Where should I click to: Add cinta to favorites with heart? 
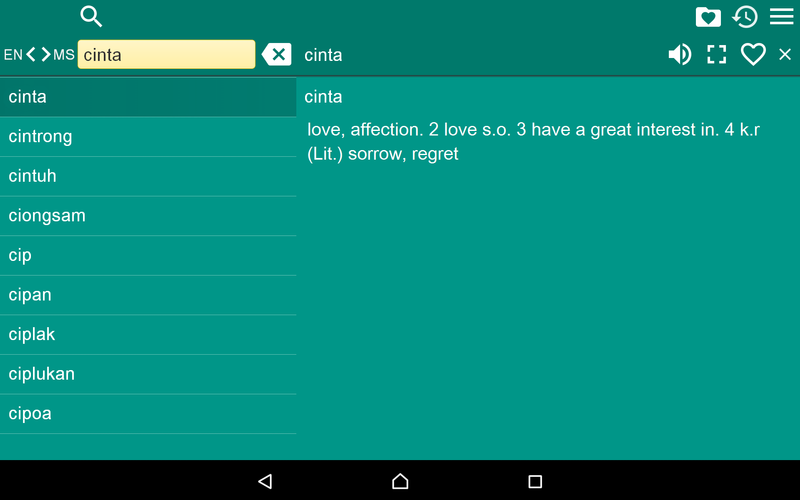click(753, 54)
